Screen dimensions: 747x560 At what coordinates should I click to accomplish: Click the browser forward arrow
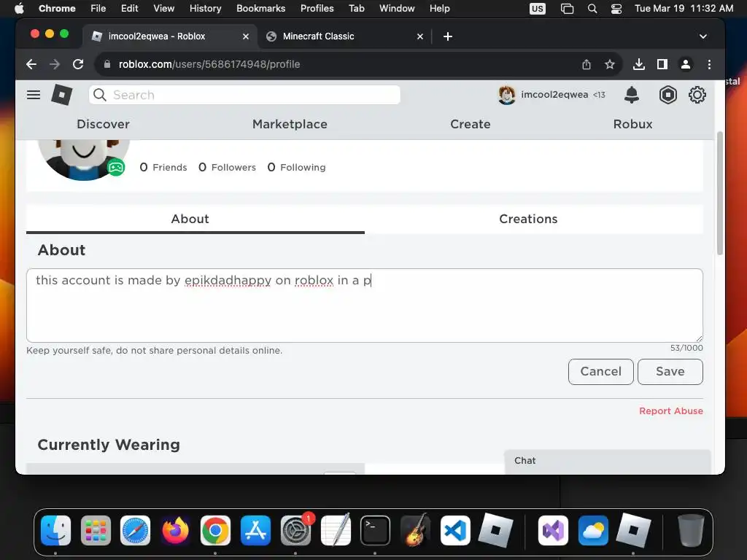pyautogui.click(x=55, y=64)
